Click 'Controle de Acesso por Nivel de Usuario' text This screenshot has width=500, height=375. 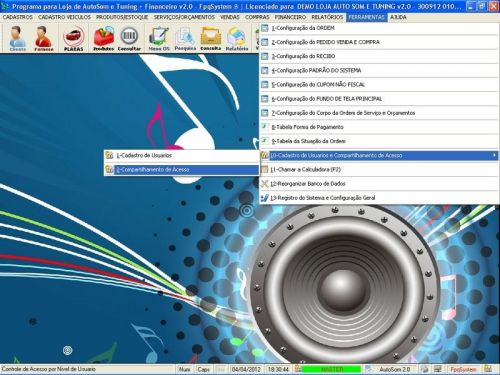(x=49, y=369)
